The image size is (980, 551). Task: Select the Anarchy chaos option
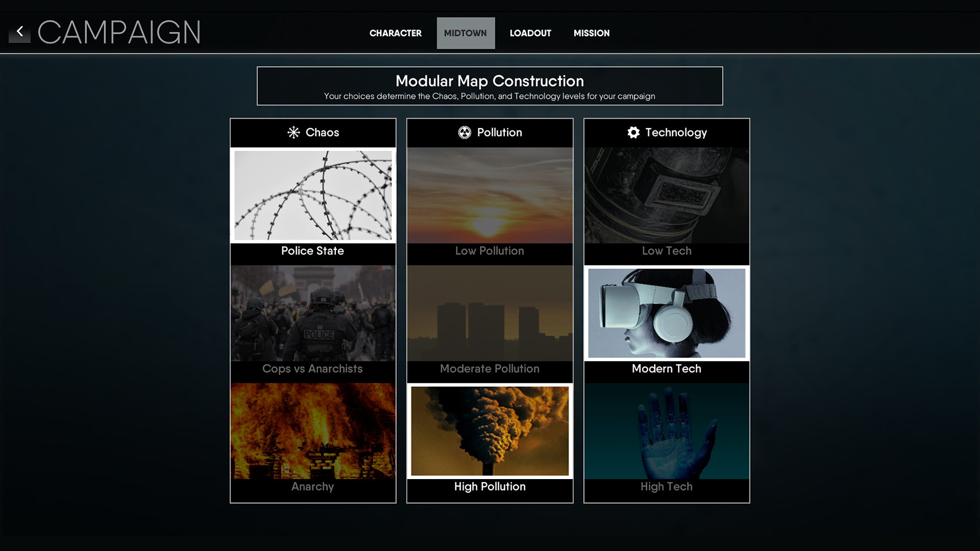pyautogui.click(x=312, y=441)
